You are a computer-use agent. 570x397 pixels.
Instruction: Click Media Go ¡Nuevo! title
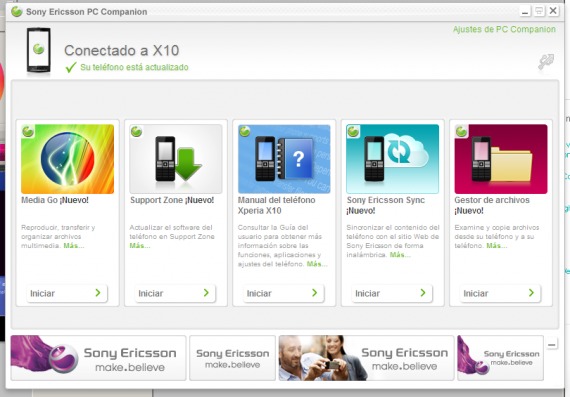click(x=55, y=200)
